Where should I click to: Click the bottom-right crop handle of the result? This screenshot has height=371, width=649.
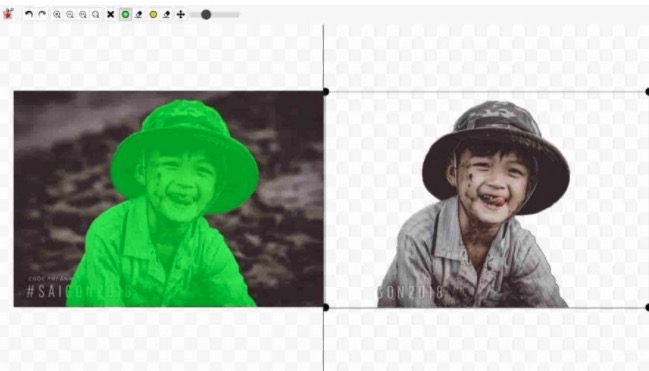[647, 307]
